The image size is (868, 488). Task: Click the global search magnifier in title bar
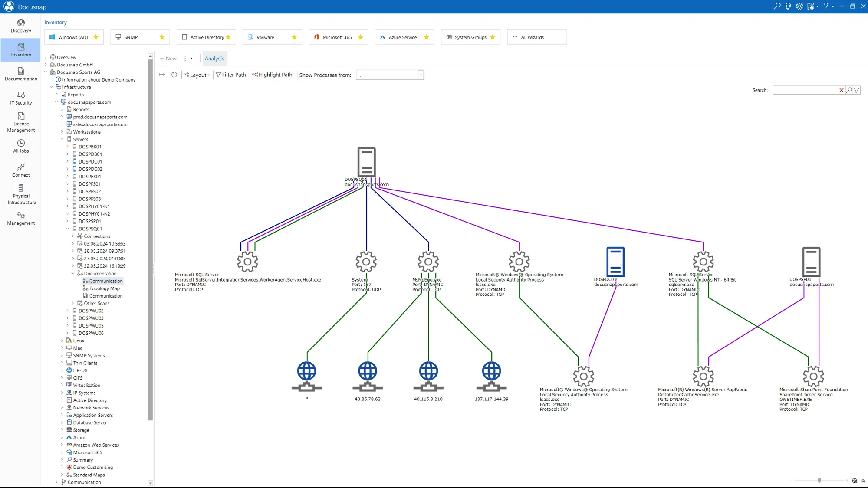click(x=777, y=6)
